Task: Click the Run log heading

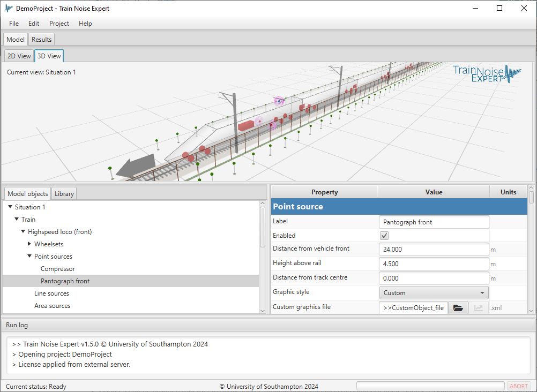Action: (x=17, y=325)
